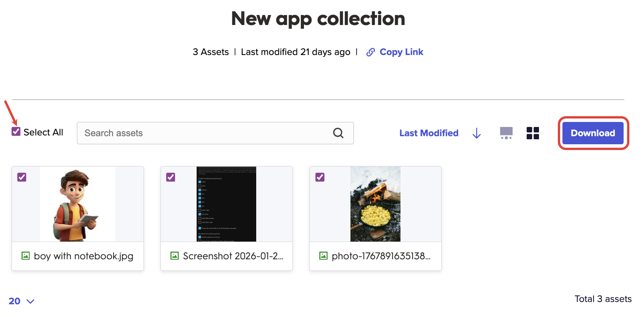This screenshot has height=317, width=644.
Task: Open the boy with notebook thumbnail image
Action: 77,204
